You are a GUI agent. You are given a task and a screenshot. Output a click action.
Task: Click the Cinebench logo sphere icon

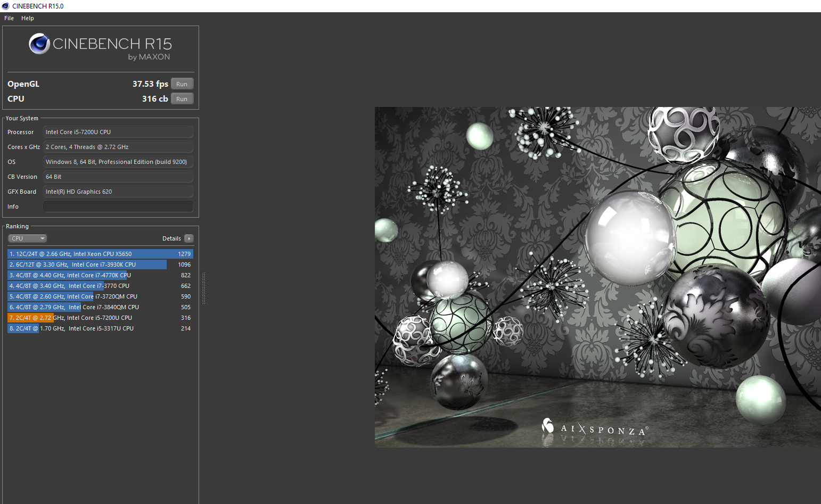(x=39, y=44)
